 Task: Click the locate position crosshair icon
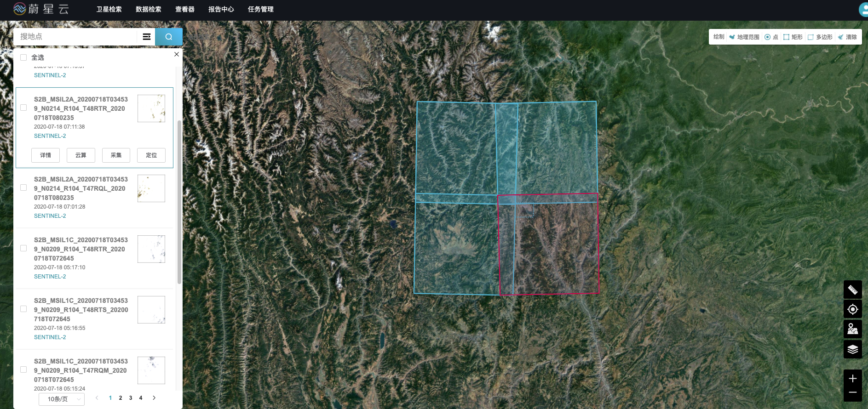tap(852, 309)
